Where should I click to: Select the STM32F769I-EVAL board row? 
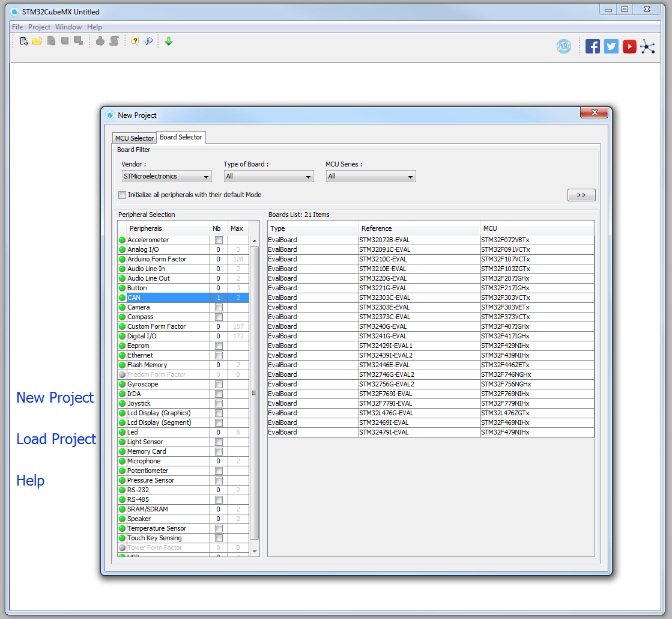431,394
